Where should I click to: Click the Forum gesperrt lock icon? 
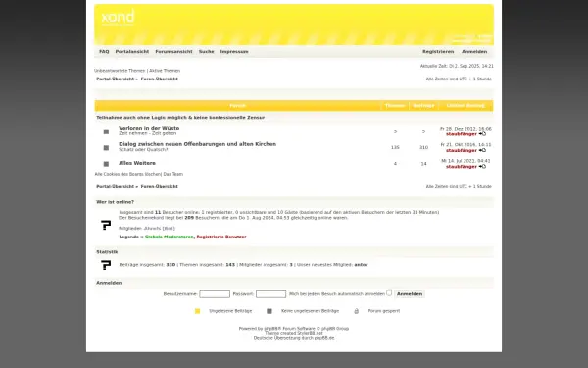(357, 311)
